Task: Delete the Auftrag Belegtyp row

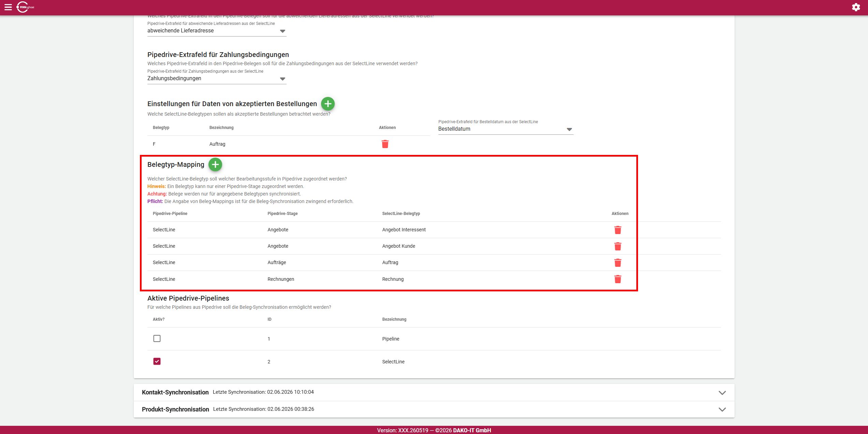Action: 385,144
